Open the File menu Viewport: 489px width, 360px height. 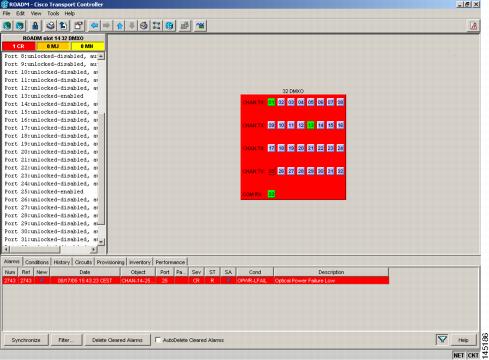point(6,13)
